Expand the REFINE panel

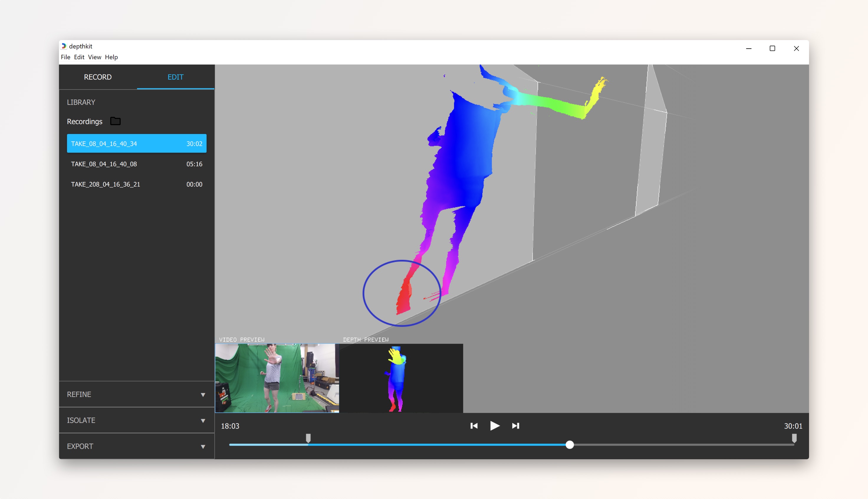click(x=137, y=394)
